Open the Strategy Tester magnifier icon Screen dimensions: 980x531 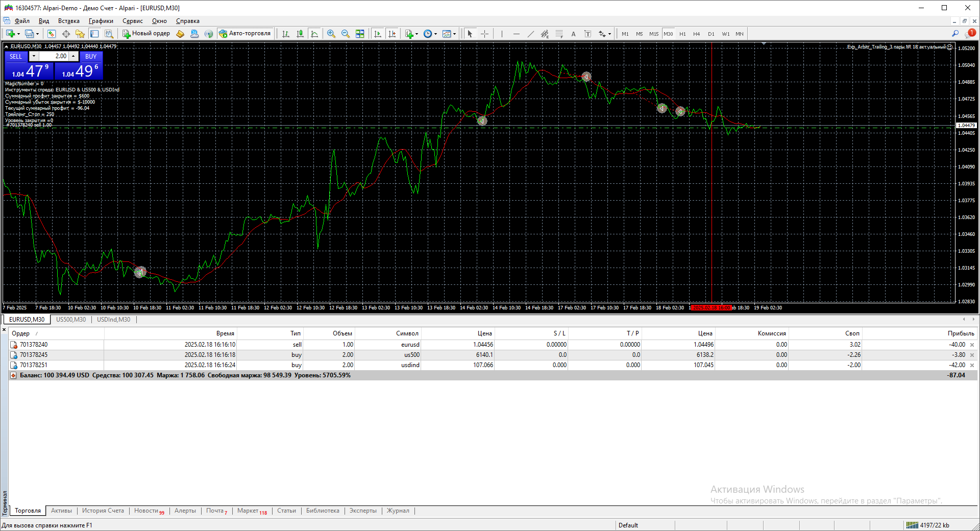click(109, 34)
